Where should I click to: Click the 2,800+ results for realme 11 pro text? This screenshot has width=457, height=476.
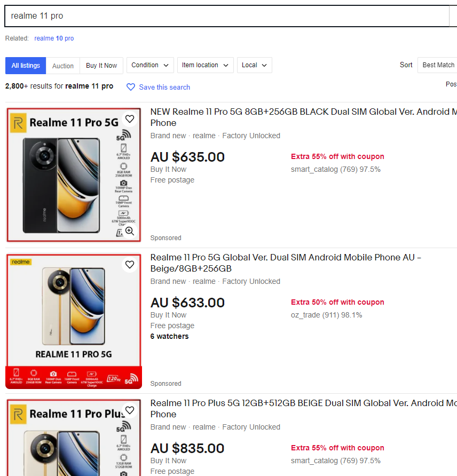click(59, 86)
